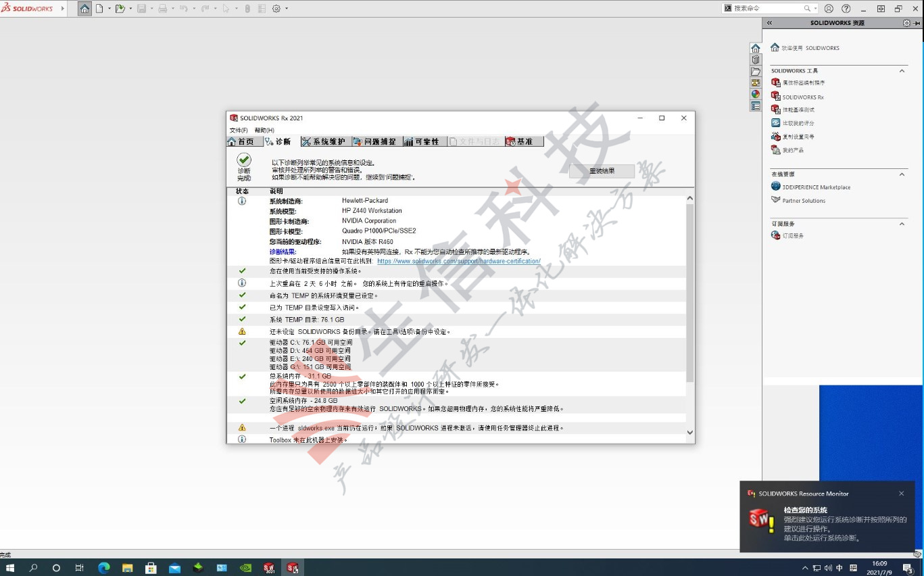
Task: Open the New document dropdown arrow
Action: tap(108, 9)
